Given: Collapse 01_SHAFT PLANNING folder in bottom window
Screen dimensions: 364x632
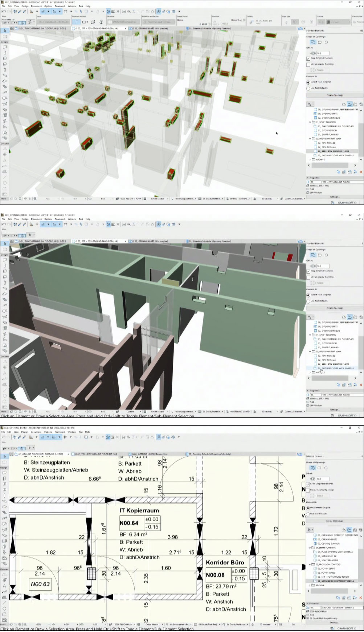Looking at the screenshot, I should click(x=310, y=548).
